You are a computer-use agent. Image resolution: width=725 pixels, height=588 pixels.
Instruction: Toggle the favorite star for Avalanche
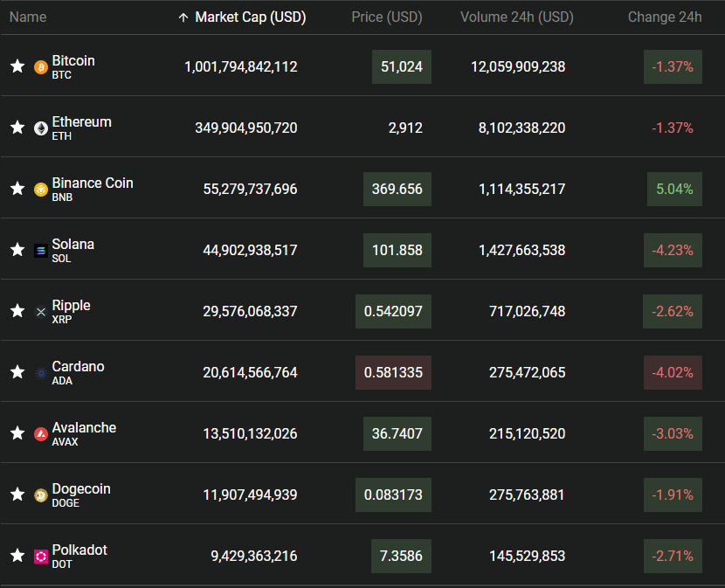coord(17,433)
